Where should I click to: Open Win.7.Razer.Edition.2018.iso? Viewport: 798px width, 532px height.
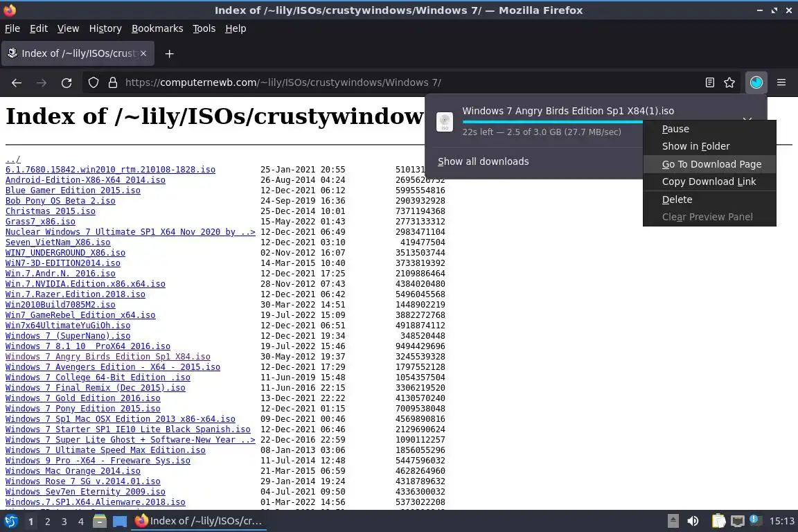(76, 294)
